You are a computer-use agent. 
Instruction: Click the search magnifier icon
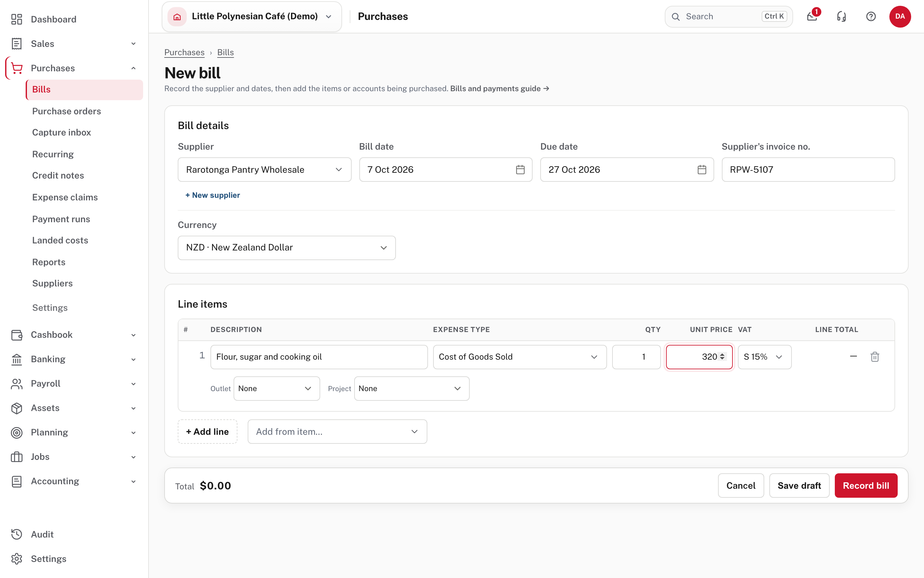[676, 16]
